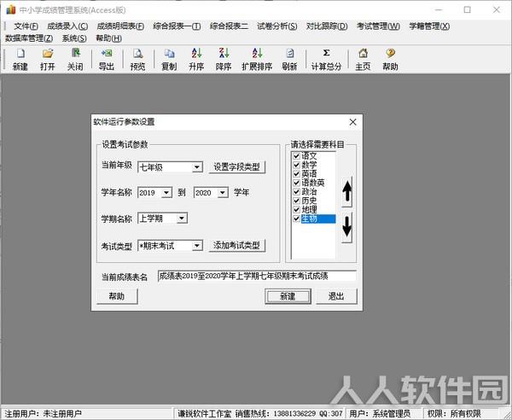The height and width of the screenshot is (420, 512).
Task: Click 权限: 所有权限 status entry
Action: click(454, 414)
